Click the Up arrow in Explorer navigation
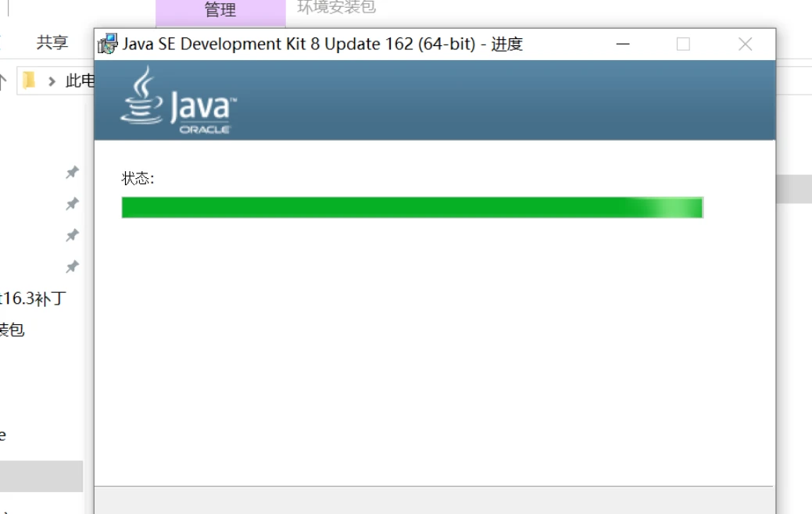The height and width of the screenshot is (514, 812). [3, 81]
